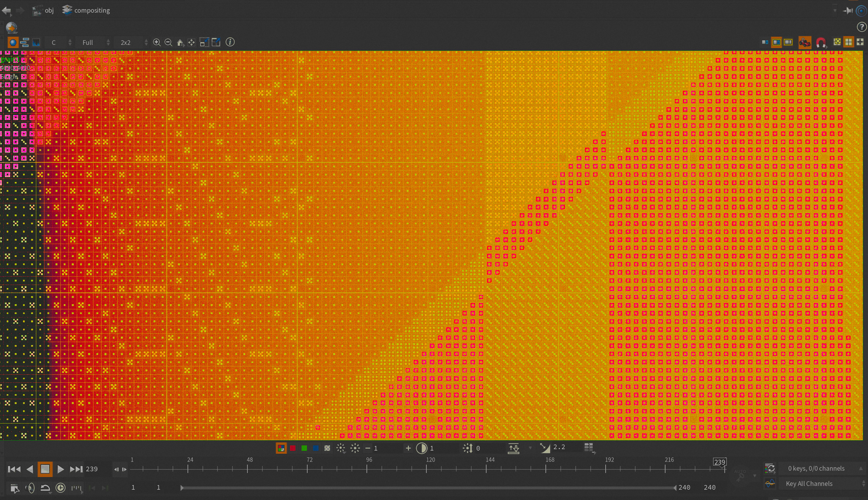
Task: Zoom out with the magnifier minus icon
Action: [168, 42]
